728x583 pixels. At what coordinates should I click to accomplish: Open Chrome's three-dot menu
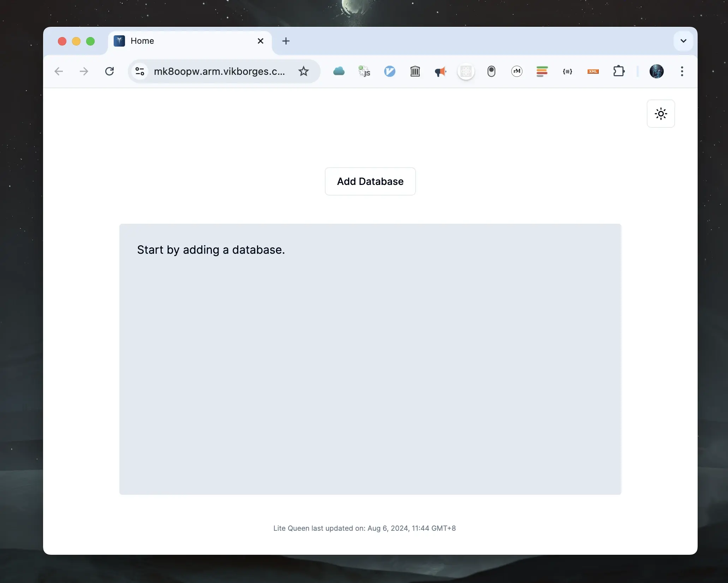coord(682,71)
